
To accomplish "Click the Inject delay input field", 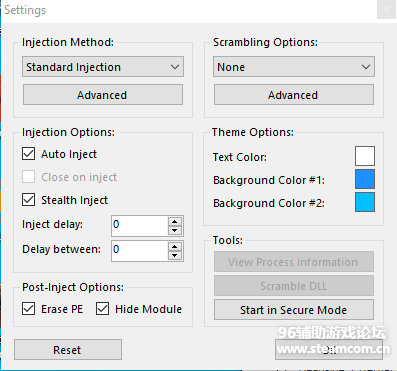I will coord(140,226).
